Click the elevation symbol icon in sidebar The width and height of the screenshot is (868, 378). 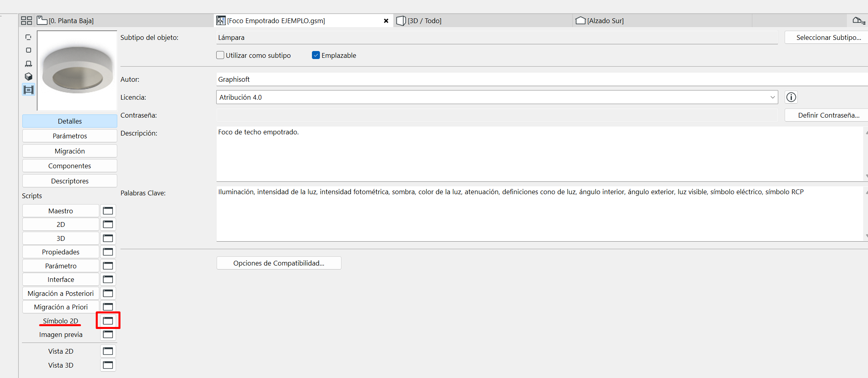click(x=28, y=63)
